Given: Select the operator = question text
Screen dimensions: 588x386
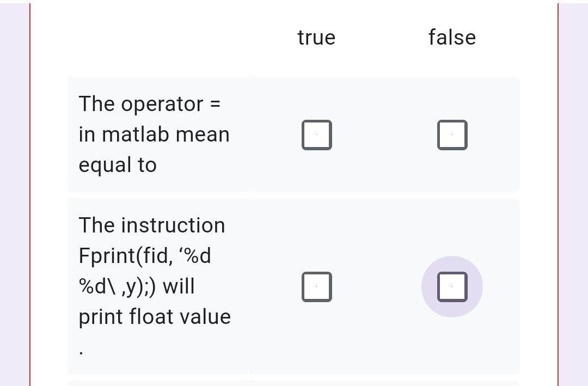Looking at the screenshot, I should pos(154,134).
